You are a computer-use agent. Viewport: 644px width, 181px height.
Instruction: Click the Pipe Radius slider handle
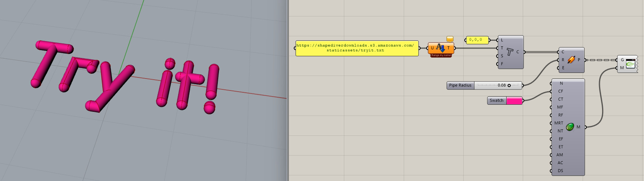(x=509, y=86)
